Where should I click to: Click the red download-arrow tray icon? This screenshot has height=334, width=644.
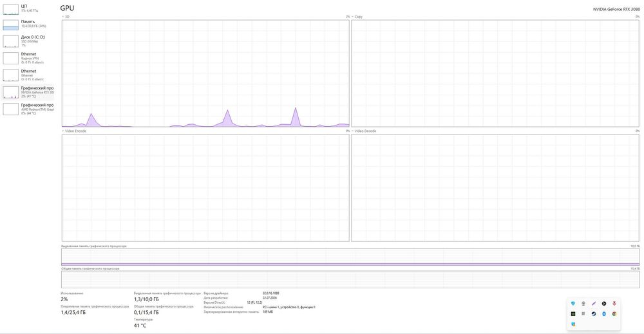(614, 304)
